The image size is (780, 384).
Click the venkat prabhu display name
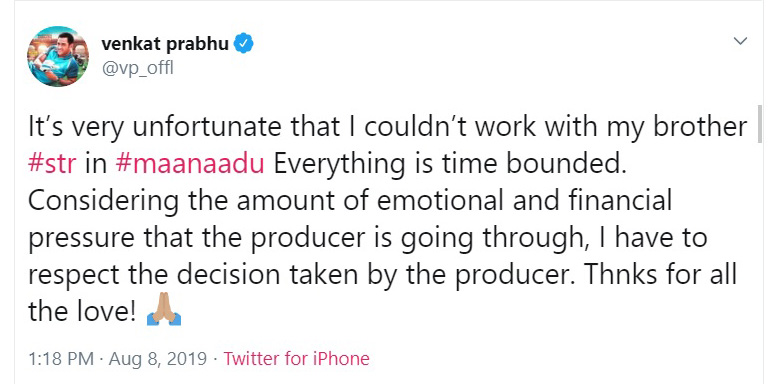[x=165, y=44]
